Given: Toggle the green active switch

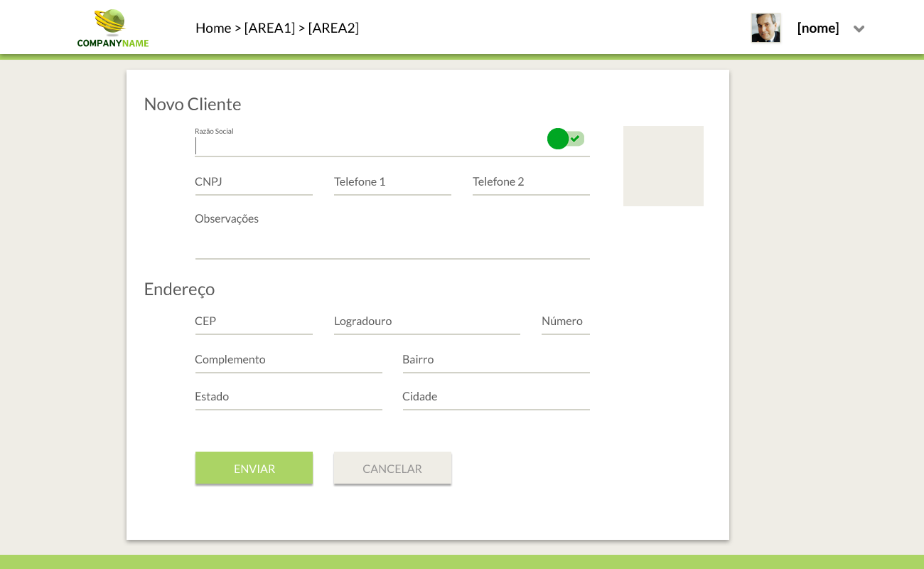Looking at the screenshot, I should [x=566, y=139].
